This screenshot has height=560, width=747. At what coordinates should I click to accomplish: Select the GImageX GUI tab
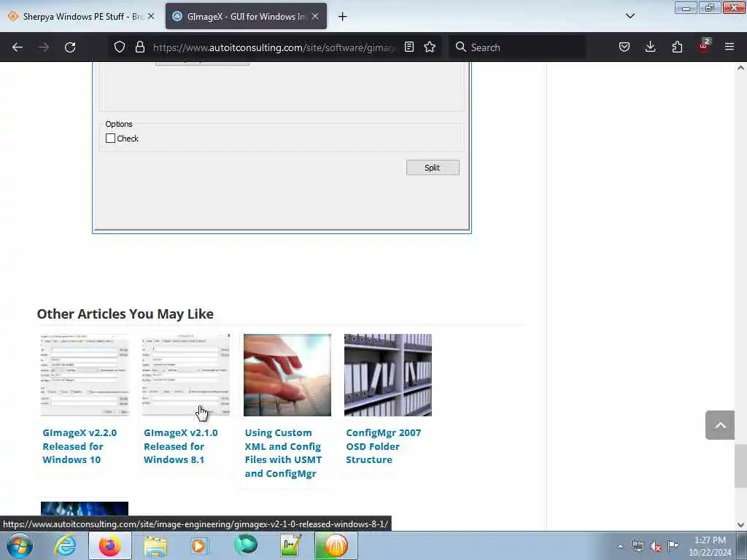pos(247,16)
